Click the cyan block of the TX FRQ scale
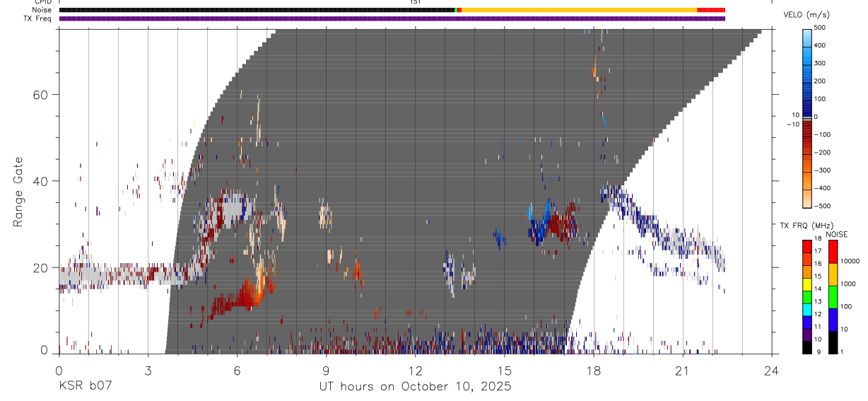This screenshot has height=401, width=868. click(x=807, y=309)
